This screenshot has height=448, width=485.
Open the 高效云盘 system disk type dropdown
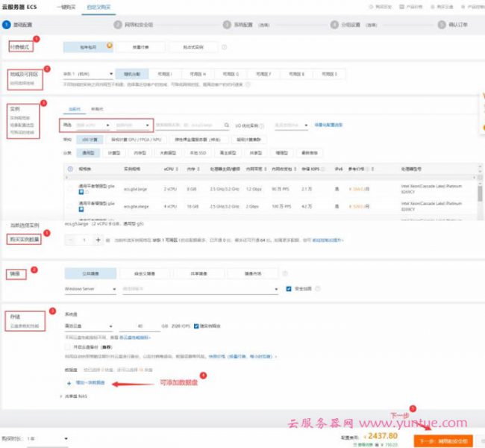pyautogui.click(x=87, y=326)
